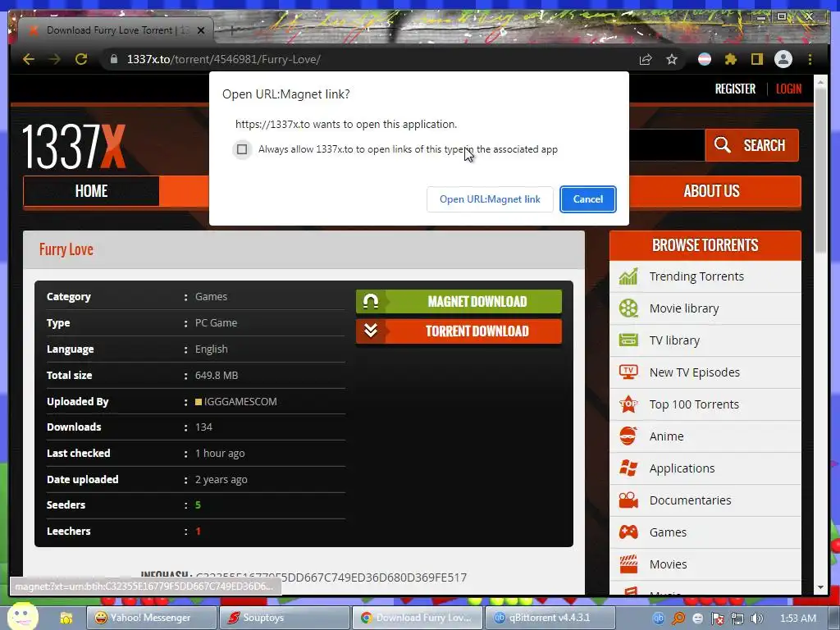Open the extensions puzzle icon
The height and width of the screenshot is (630, 840).
[x=731, y=59]
